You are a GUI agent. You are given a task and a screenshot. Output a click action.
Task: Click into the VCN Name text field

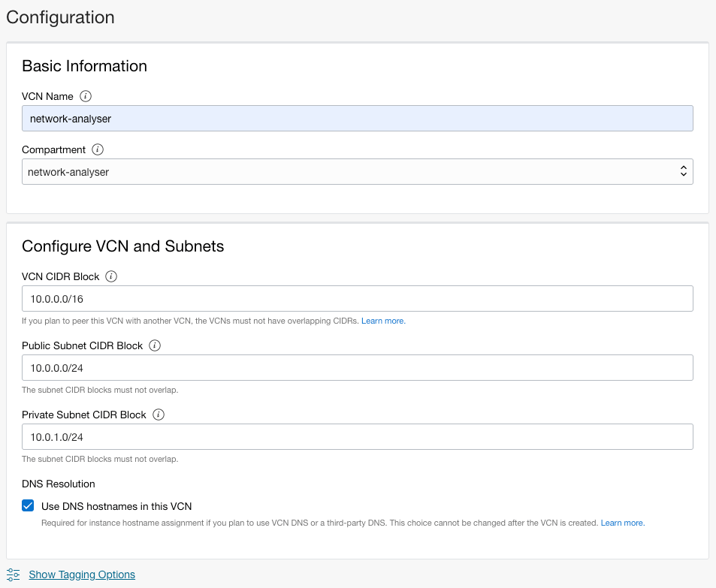[357, 119]
